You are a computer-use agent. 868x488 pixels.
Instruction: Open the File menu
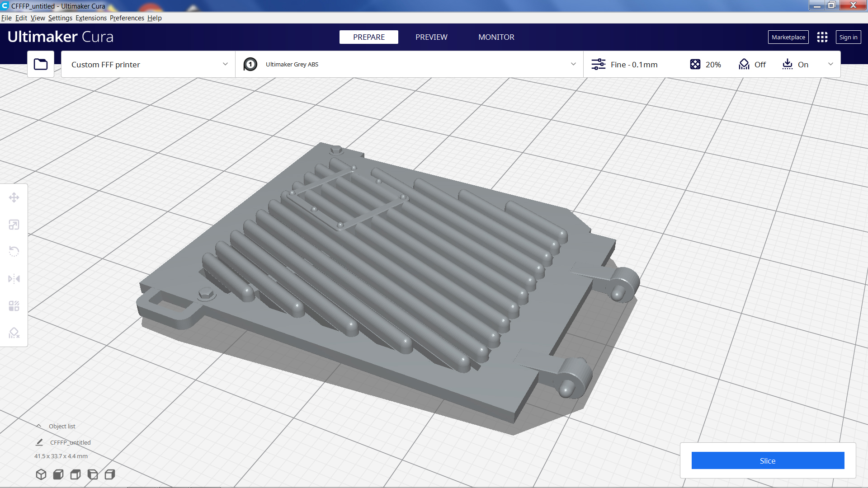click(x=6, y=18)
